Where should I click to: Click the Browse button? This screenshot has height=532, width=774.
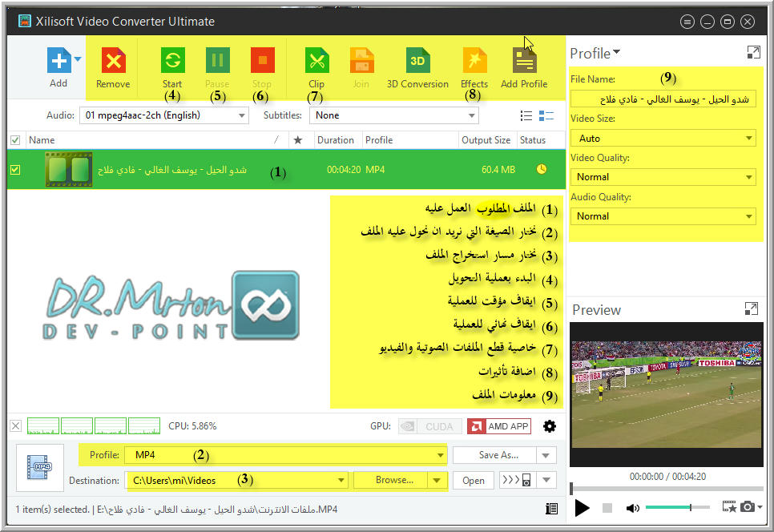[391, 480]
